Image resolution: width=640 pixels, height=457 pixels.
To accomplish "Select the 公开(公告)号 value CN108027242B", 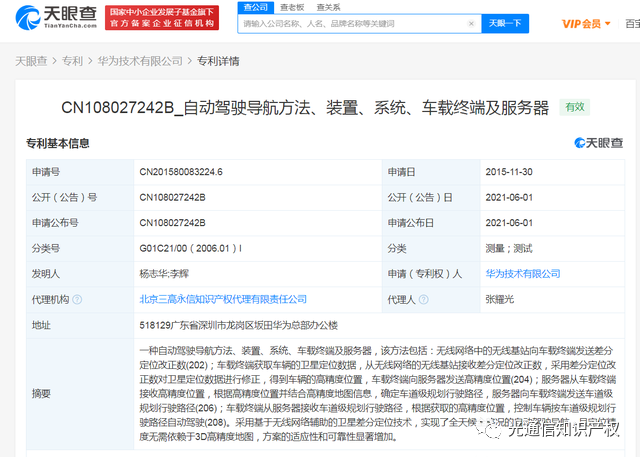I will pyautogui.click(x=172, y=197).
